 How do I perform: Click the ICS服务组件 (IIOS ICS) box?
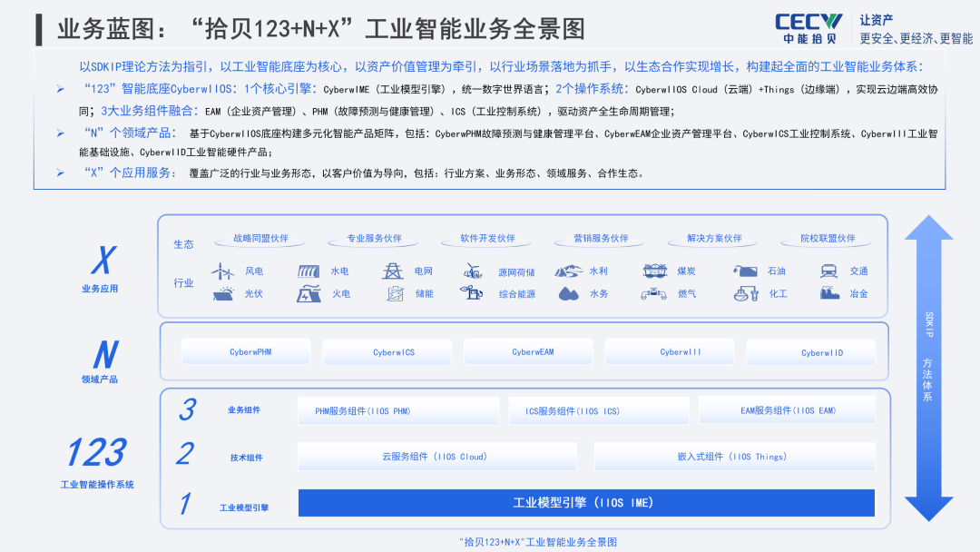599,410
